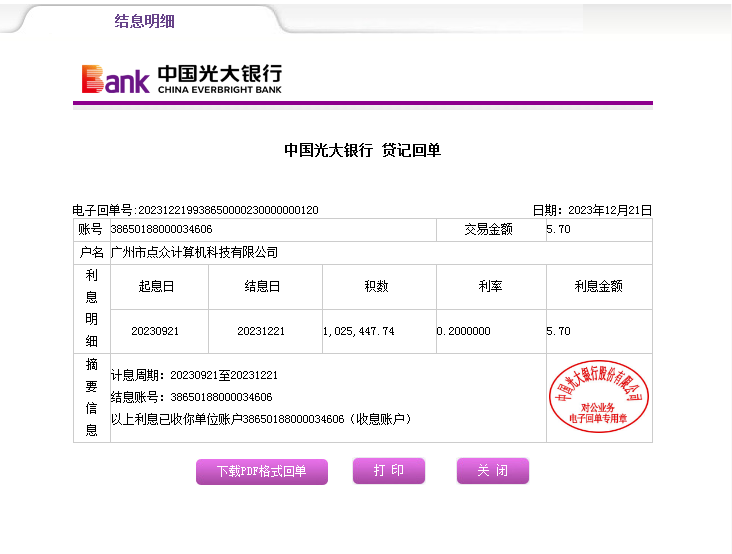Click the company name 广州市点众计算机科技有限公司
The image size is (732, 554).
click(194, 252)
